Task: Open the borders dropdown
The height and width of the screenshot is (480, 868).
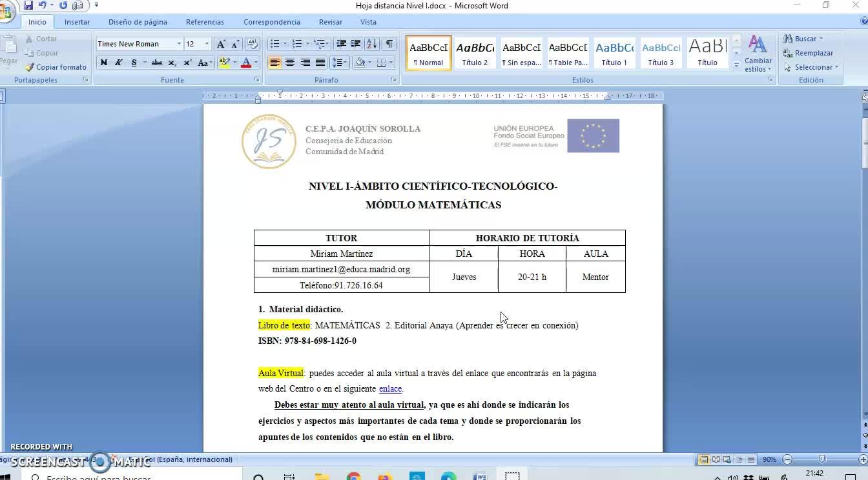Action: click(391, 63)
